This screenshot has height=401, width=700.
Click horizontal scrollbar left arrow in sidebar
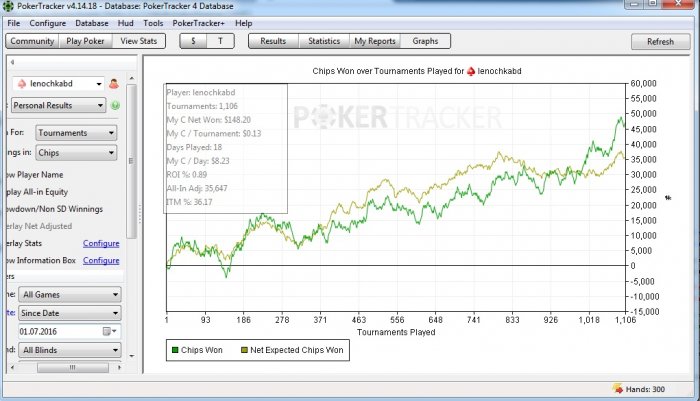(12, 368)
